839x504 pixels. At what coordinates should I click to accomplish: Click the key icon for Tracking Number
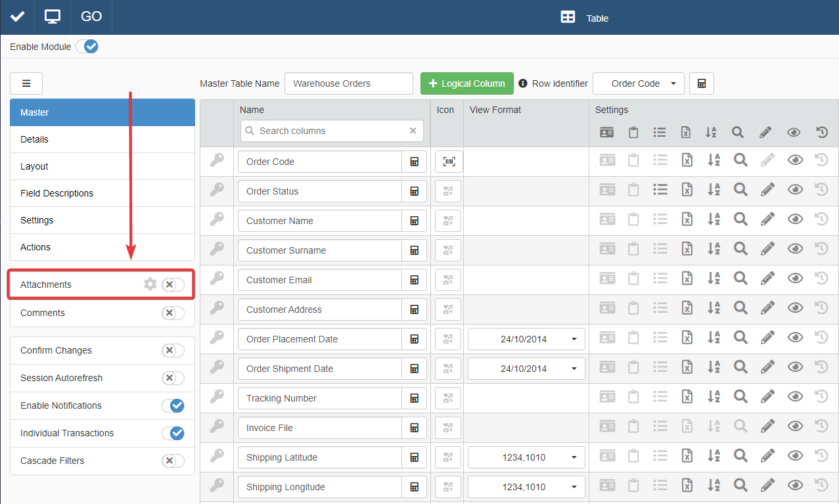pyautogui.click(x=217, y=396)
